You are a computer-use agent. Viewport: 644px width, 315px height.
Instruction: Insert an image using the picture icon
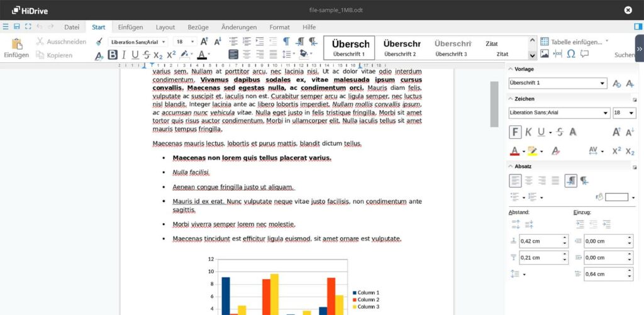545,54
